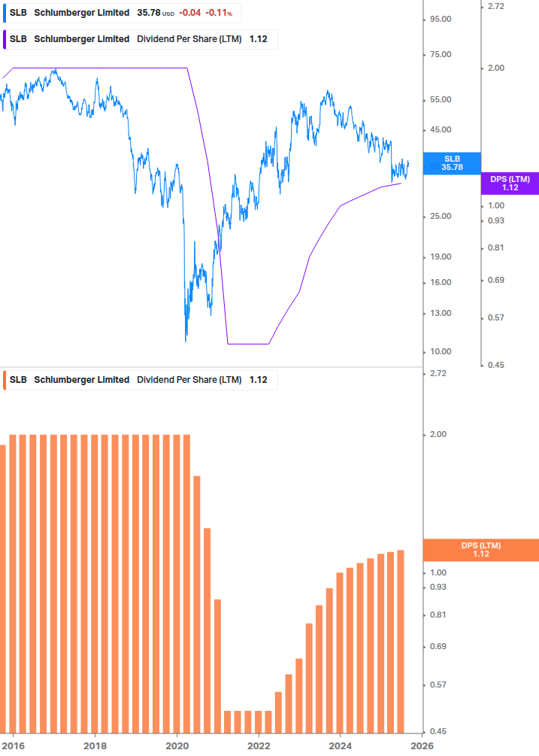Click the orange Dividend Per Share legend color bar

(x=5, y=380)
